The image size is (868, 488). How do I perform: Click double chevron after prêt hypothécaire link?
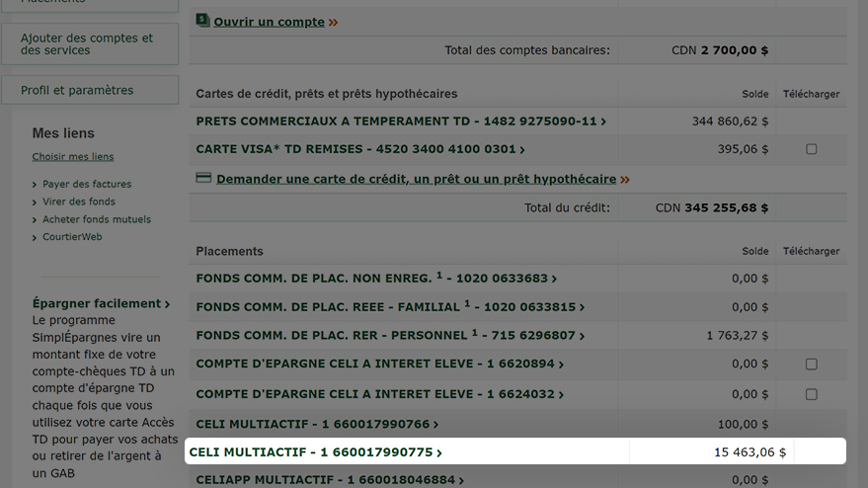pyautogui.click(x=625, y=180)
